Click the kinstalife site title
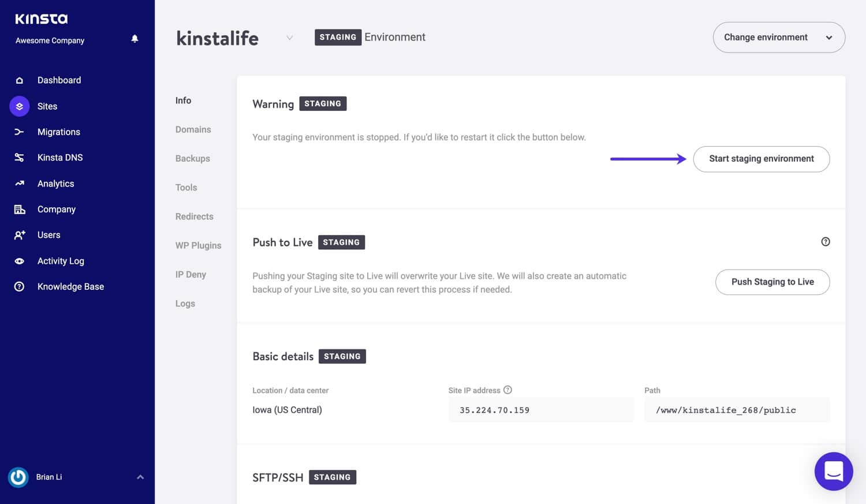Viewport: 866px width, 504px height. [218, 38]
